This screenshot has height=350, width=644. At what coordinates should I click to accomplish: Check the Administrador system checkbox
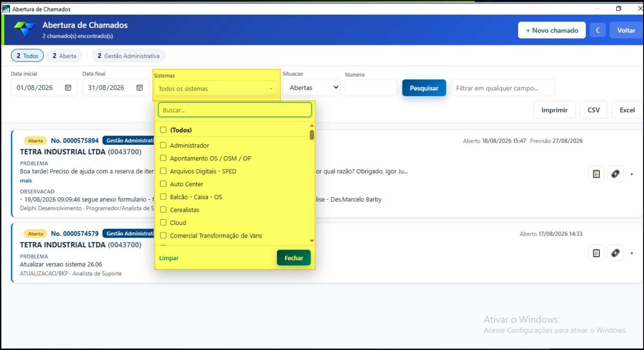[x=163, y=145]
